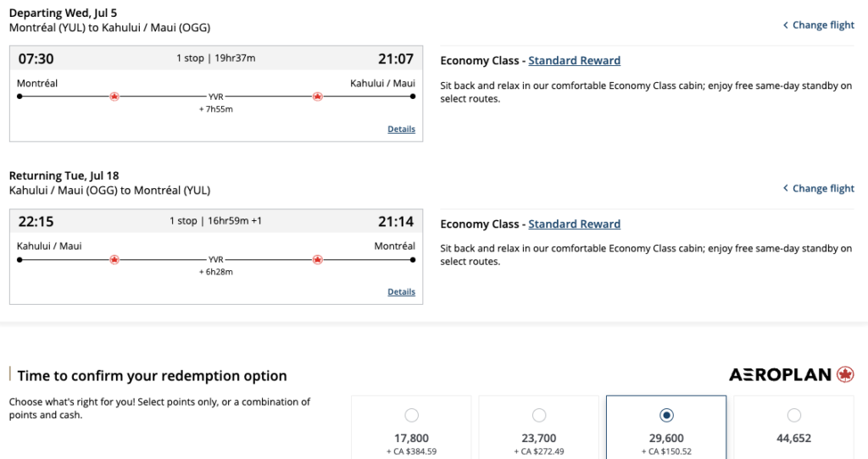868x459 pixels.
Task: Click chevron beside departing Change flight
Action: point(786,25)
